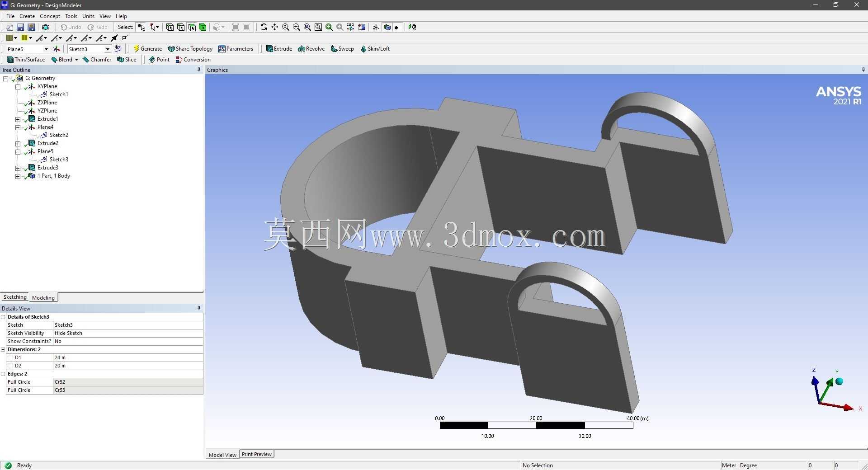Capture image with the camera icon

click(x=45, y=27)
